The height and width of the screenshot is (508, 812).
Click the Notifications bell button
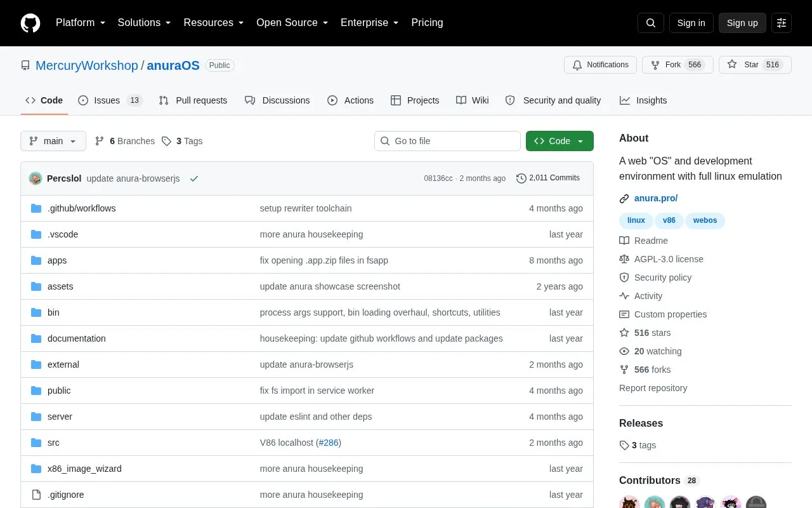(x=600, y=65)
